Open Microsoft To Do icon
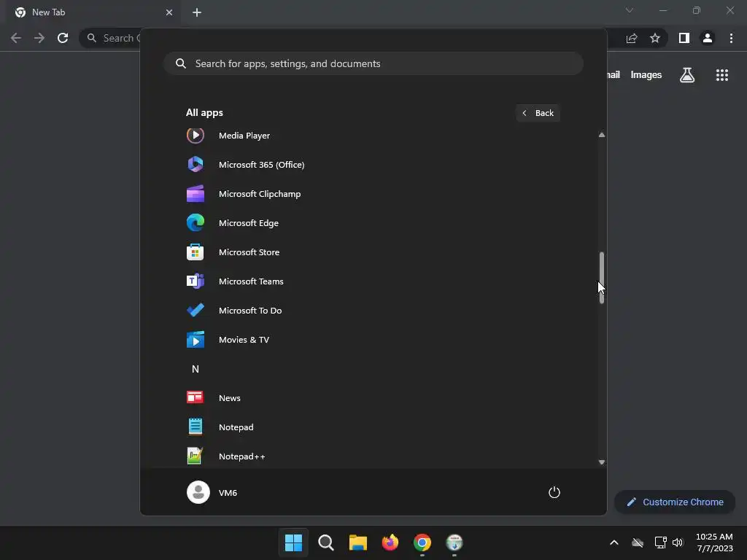 196,310
